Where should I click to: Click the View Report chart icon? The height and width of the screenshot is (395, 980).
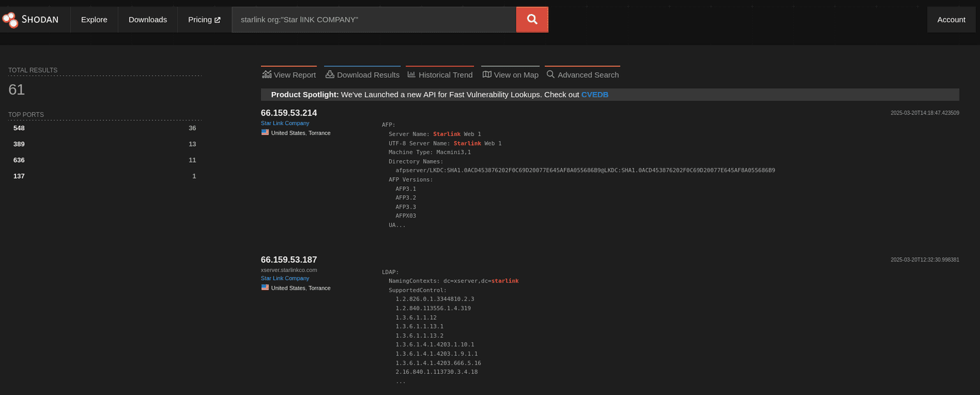(267, 75)
